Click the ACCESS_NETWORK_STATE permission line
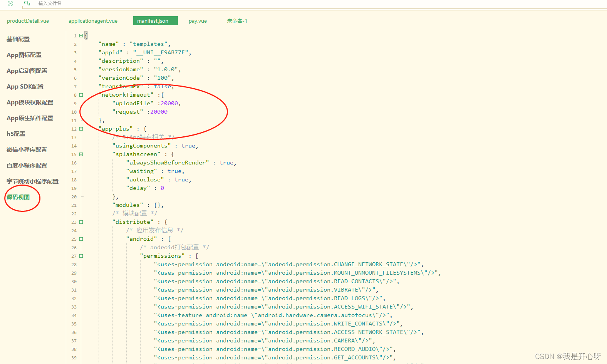Viewport: 607px width, 364px height. pyautogui.click(x=288, y=332)
